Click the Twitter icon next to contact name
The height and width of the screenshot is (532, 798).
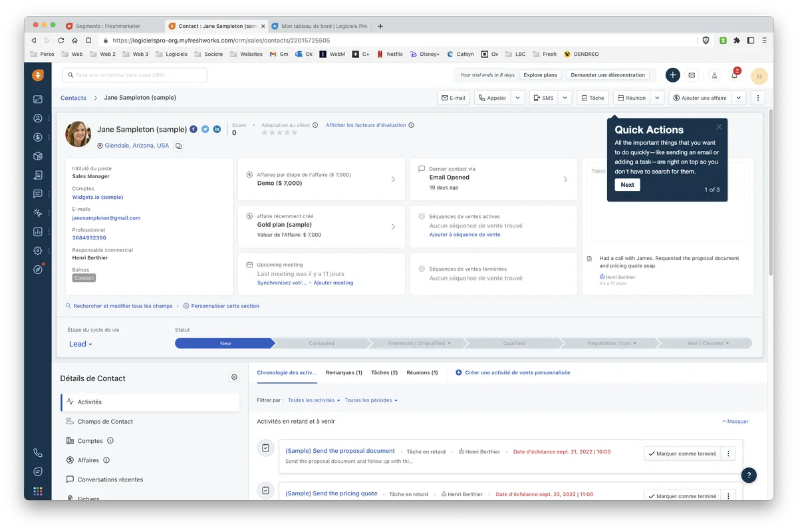coord(205,129)
